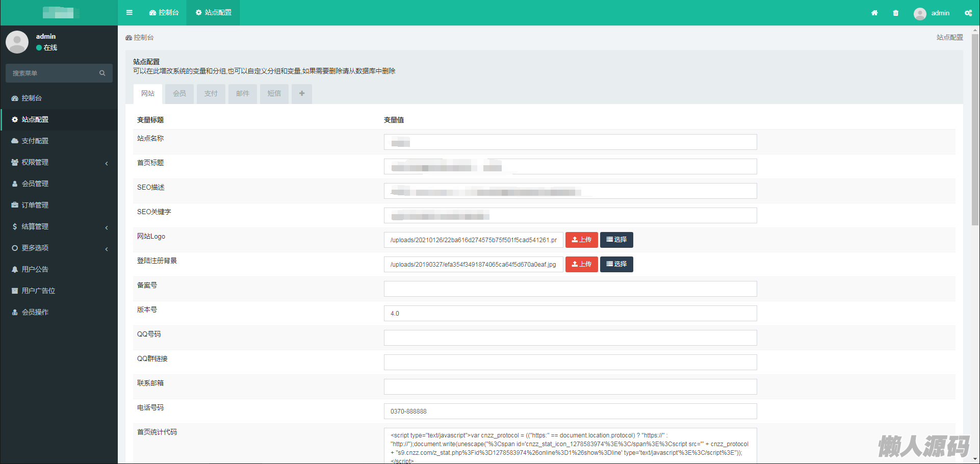Click the search magnifier in sidebar
The width and height of the screenshot is (980, 464).
[x=102, y=73]
